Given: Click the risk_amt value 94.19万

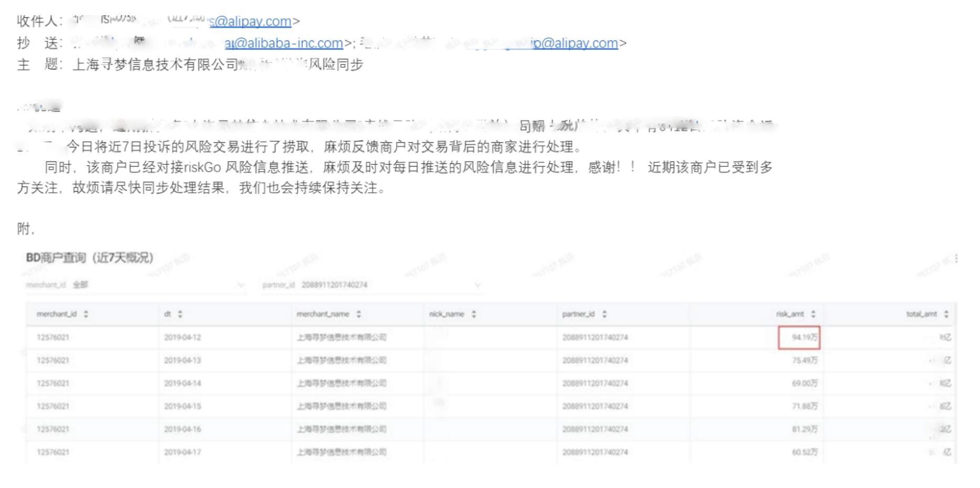Looking at the screenshot, I should point(804,337).
